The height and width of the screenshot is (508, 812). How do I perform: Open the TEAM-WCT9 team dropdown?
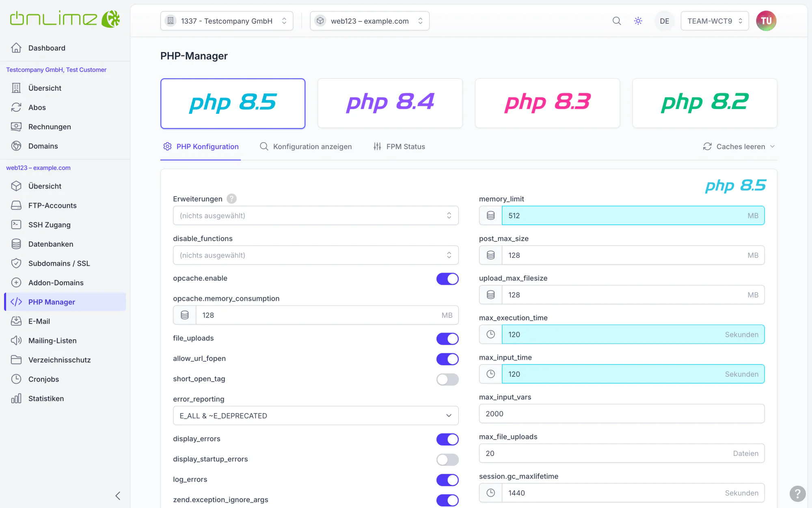[715, 21]
